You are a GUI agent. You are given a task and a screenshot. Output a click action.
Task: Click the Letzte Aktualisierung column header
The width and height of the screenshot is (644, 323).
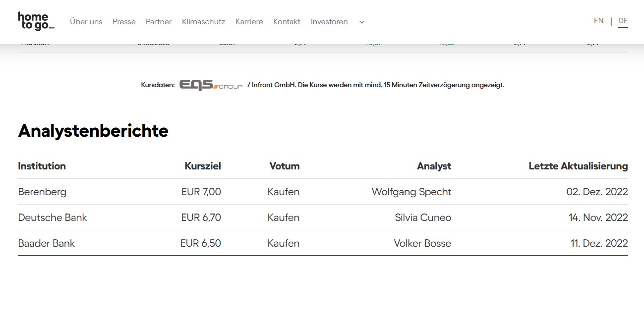pos(578,166)
